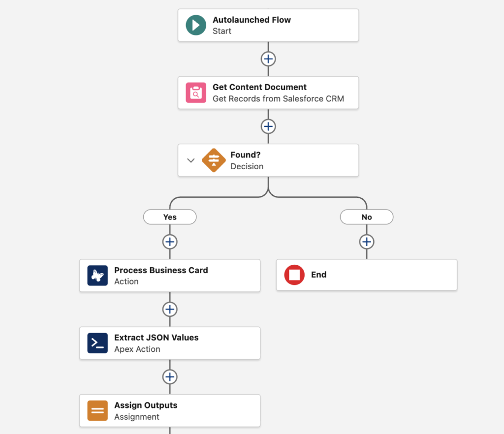Click the plus above Assign Outputs
This screenshot has height=434, width=504.
point(170,377)
